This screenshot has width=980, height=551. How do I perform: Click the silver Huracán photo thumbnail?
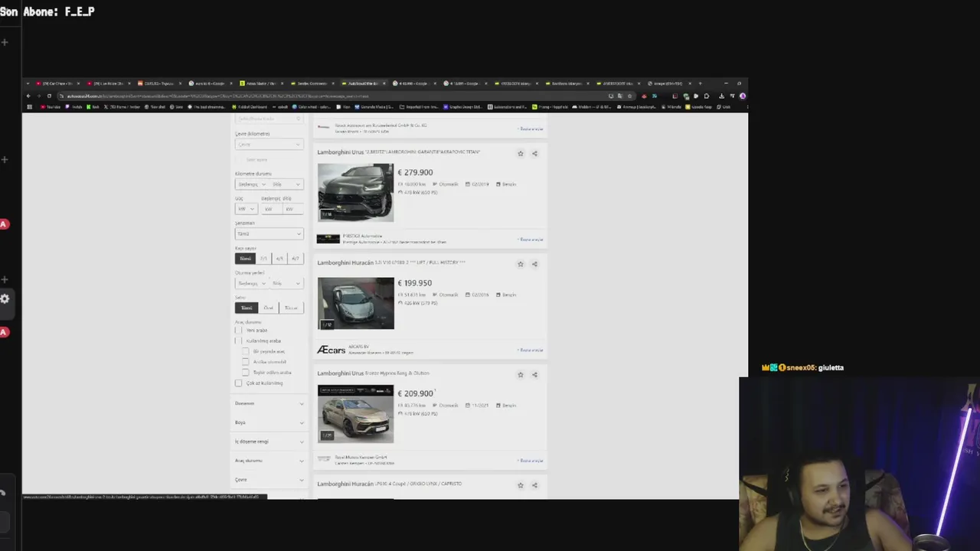click(356, 303)
